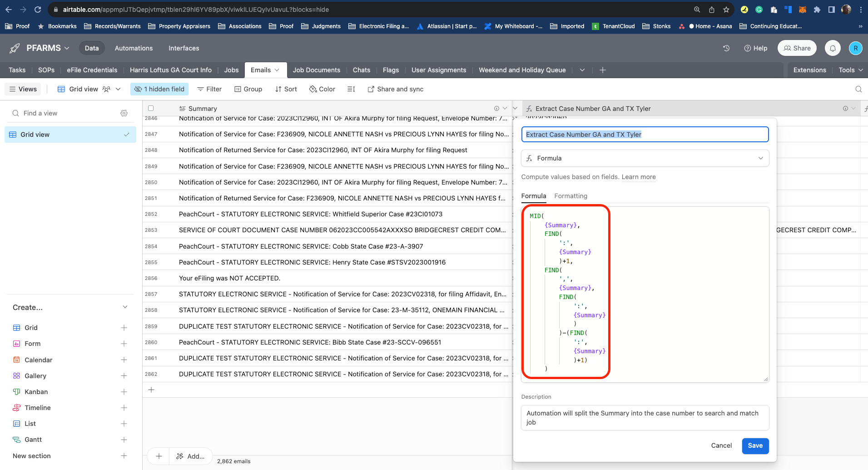Viewport: 868px width, 470px height.
Task: Open base history clock icon
Action: coord(726,48)
